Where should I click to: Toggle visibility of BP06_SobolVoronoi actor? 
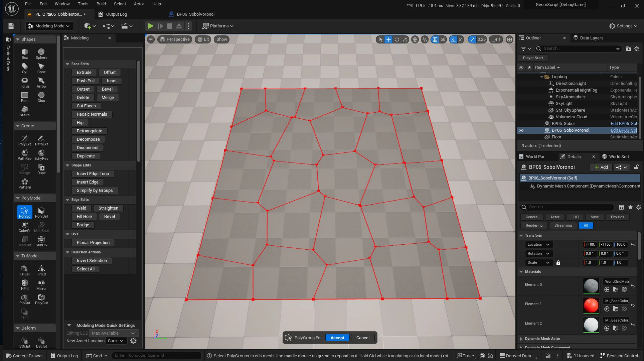(521, 130)
